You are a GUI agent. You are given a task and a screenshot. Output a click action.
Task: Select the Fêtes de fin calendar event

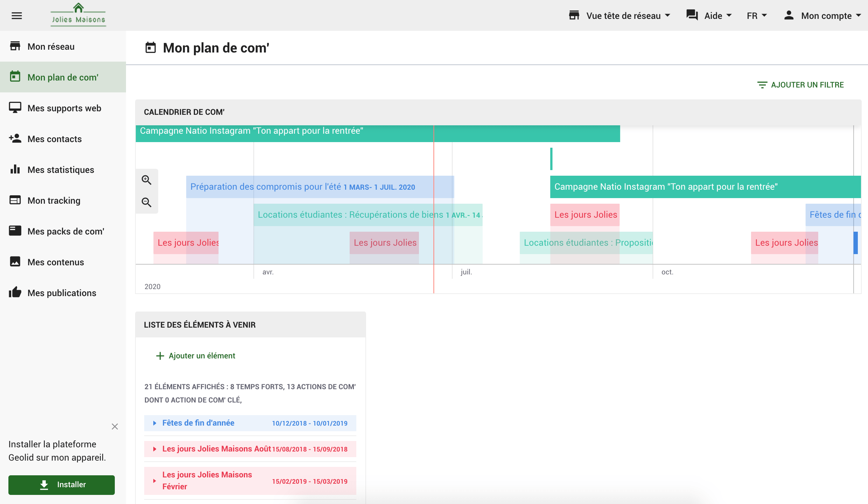pos(833,215)
